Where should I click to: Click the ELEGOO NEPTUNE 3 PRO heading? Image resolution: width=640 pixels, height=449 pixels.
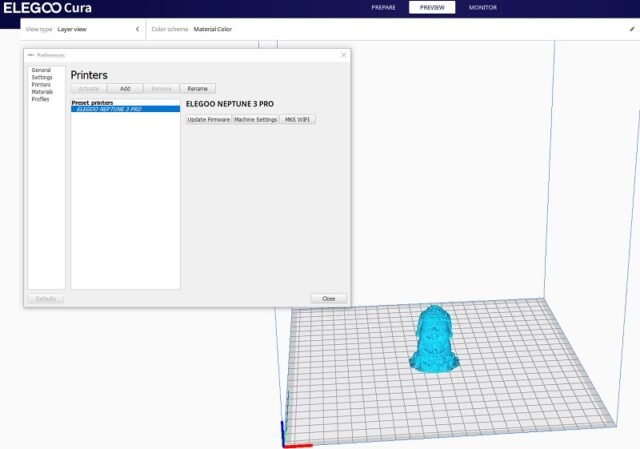click(230, 104)
